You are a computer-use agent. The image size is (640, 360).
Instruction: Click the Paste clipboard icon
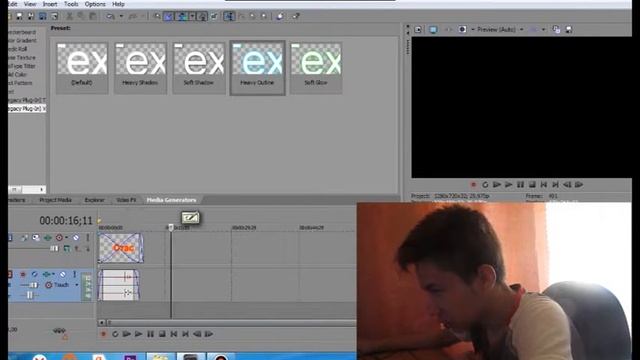pos(93,16)
